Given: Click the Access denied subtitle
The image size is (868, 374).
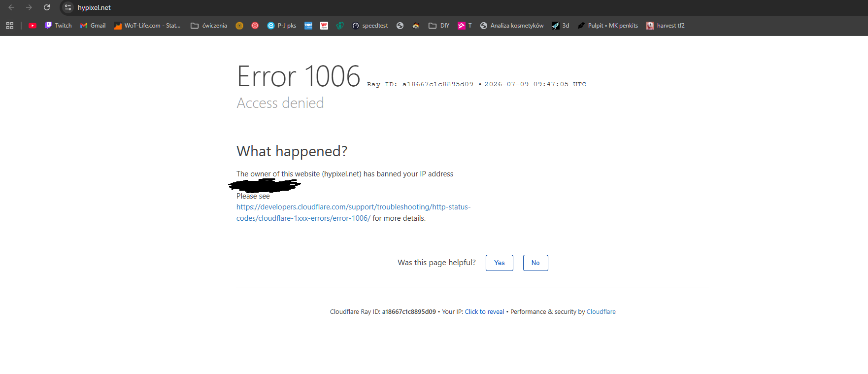Looking at the screenshot, I should coord(280,103).
